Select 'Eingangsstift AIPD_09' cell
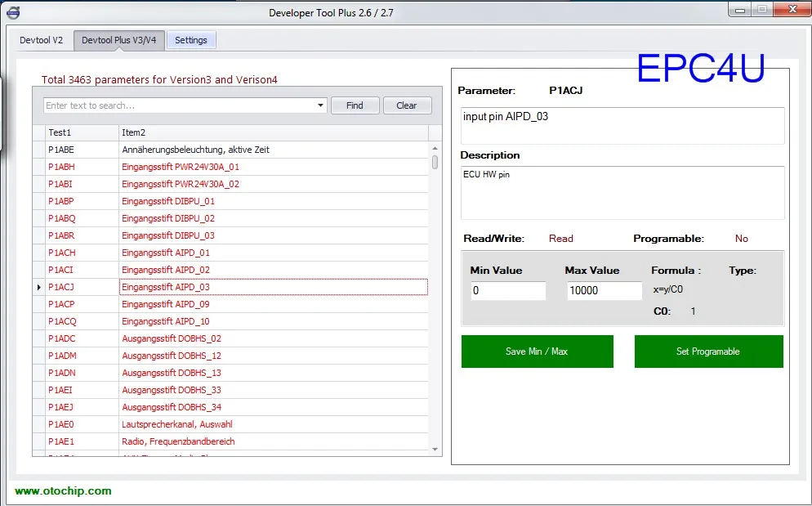This screenshot has width=812, height=506. [274, 304]
